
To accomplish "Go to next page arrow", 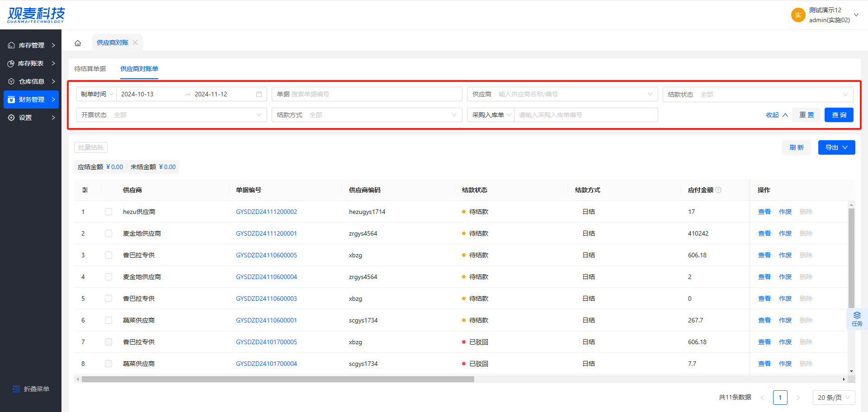I will [798, 398].
